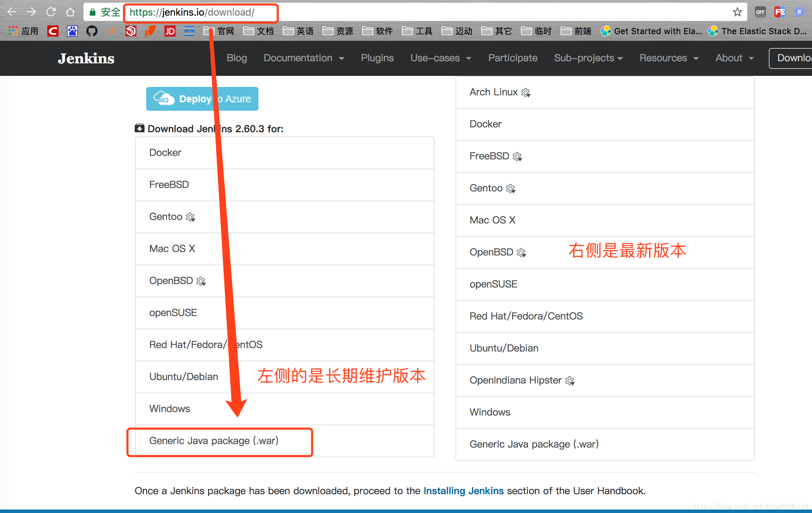This screenshot has height=513, width=812.
Task: Select weekly Red Hat/Fedora/CentOS download
Action: [605, 316]
